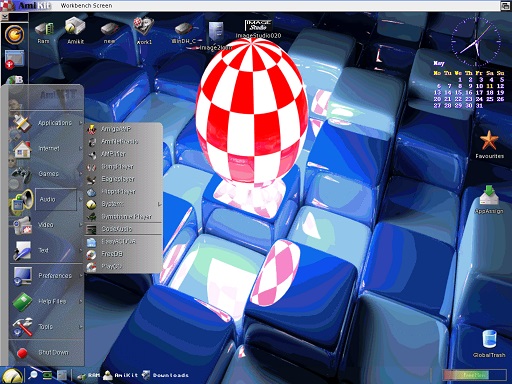The width and height of the screenshot is (512, 384).
Task: Click the green book icon beside Help Files
Action: point(22,302)
